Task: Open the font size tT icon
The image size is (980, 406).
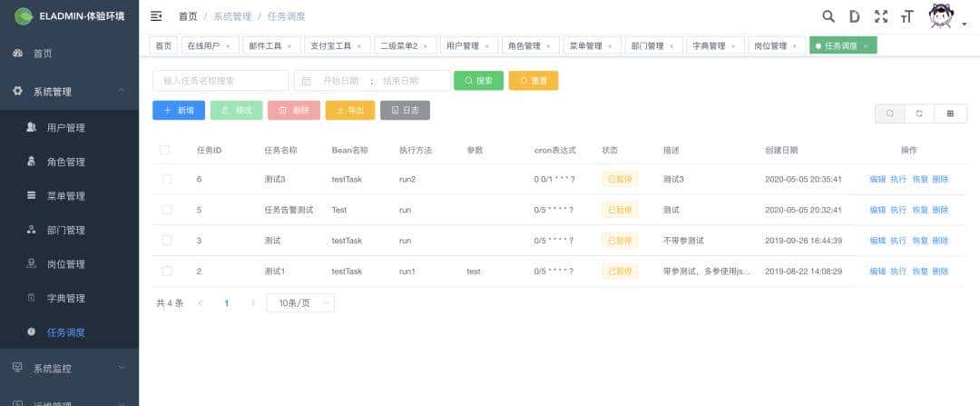Action: tap(906, 17)
